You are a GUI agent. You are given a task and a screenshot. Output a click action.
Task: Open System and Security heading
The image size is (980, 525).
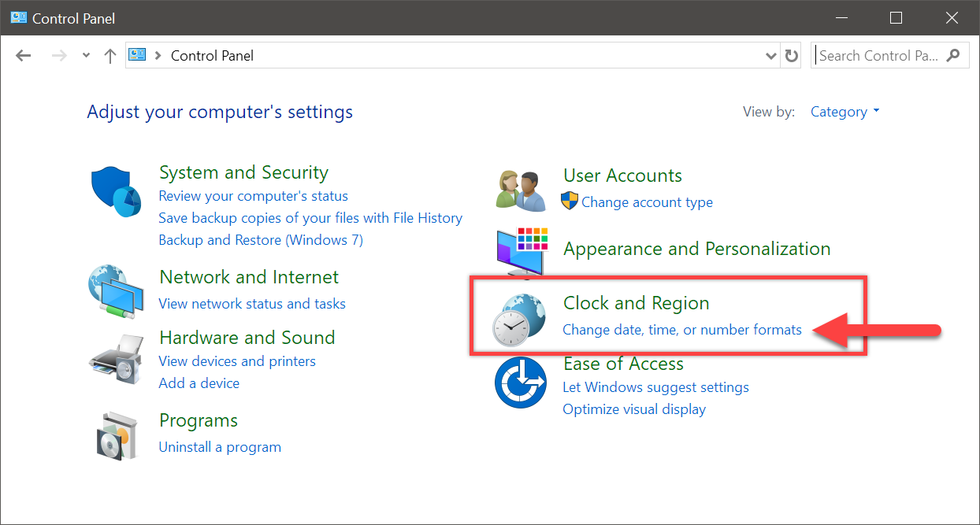point(243,172)
